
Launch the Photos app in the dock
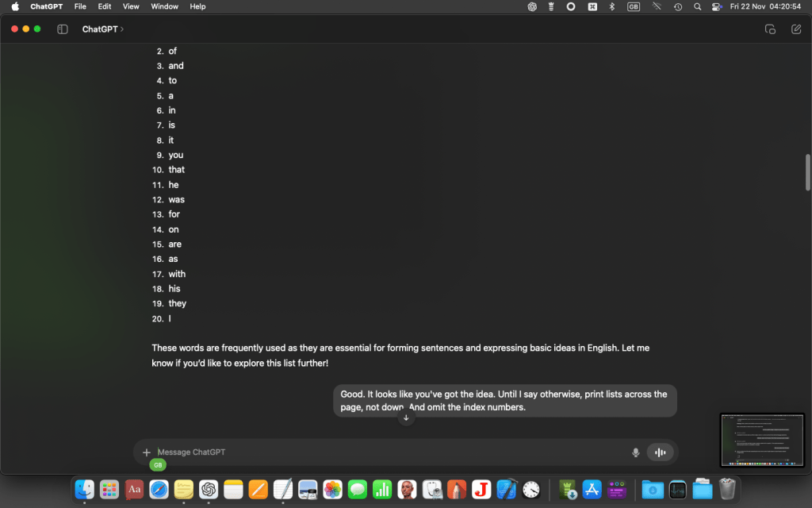click(332, 489)
